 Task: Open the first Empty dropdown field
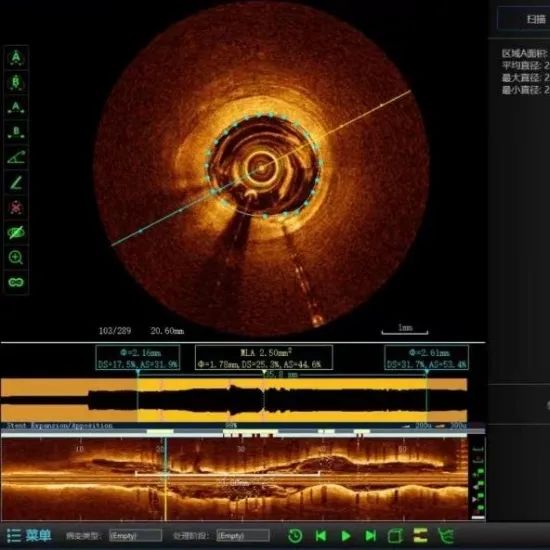[135, 536]
